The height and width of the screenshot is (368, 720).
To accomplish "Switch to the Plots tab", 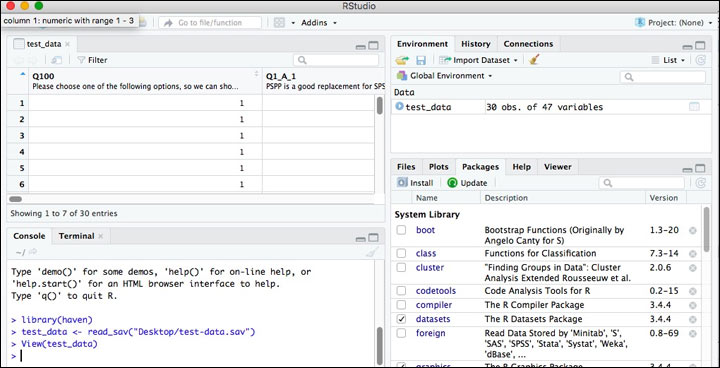I will (x=439, y=167).
